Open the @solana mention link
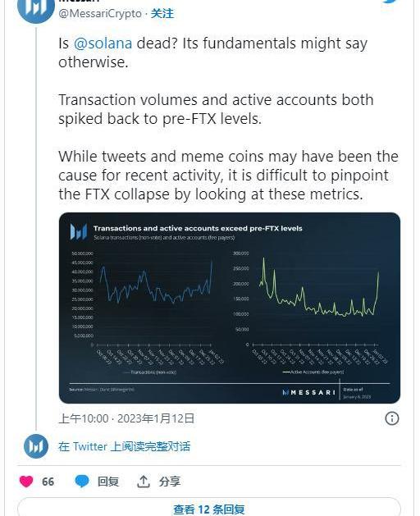 tap(103, 43)
